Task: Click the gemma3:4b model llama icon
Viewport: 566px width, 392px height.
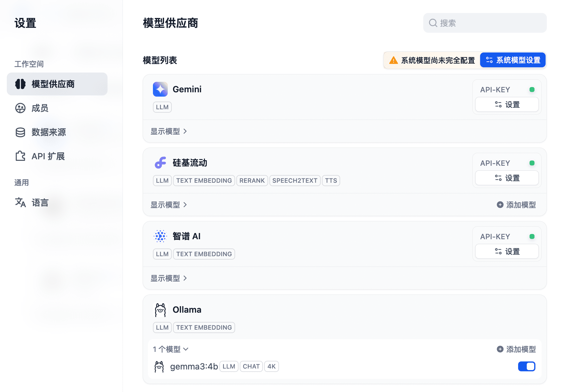Action: 159,367
